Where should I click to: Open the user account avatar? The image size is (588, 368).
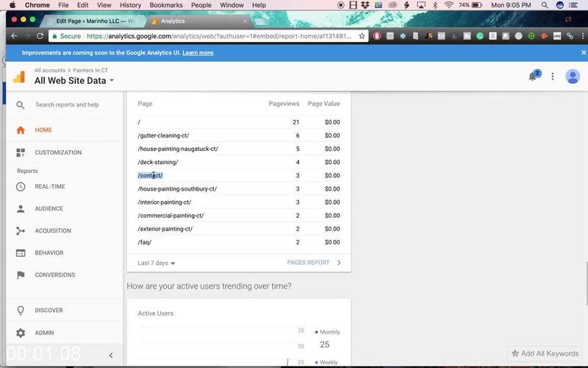(x=573, y=77)
